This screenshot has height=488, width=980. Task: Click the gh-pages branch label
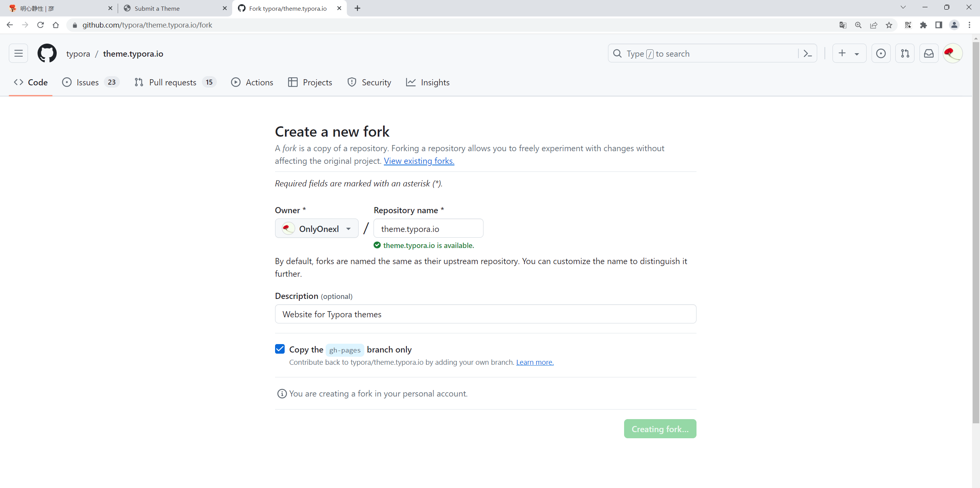(345, 350)
